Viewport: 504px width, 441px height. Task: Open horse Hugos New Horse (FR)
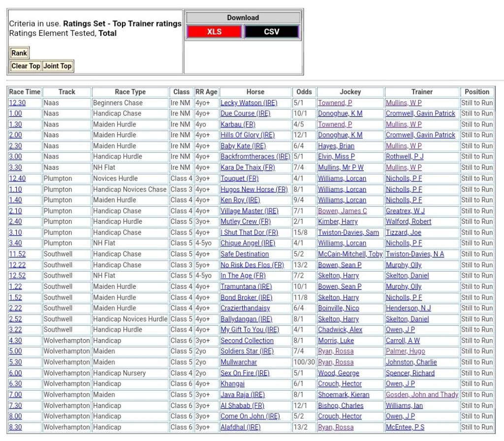click(x=254, y=189)
